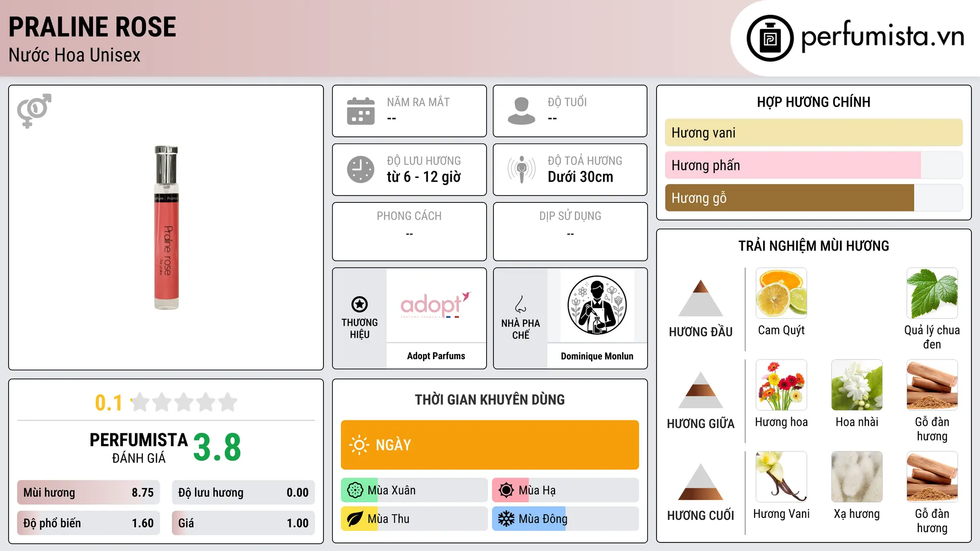Click the base-note pyramid icon above Hương cuối
This screenshot has height=551, width=980.
pos(701,482)
